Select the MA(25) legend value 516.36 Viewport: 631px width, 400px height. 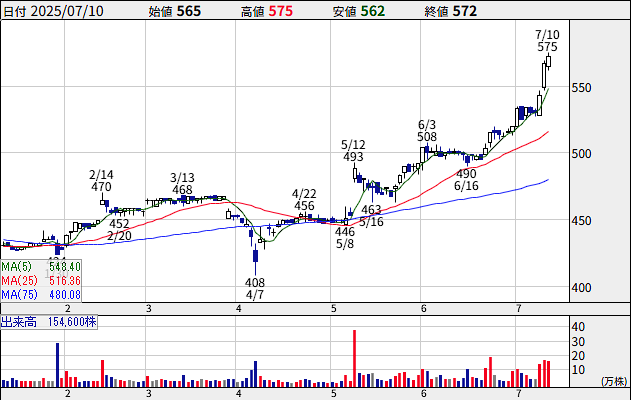coord(65,280)
